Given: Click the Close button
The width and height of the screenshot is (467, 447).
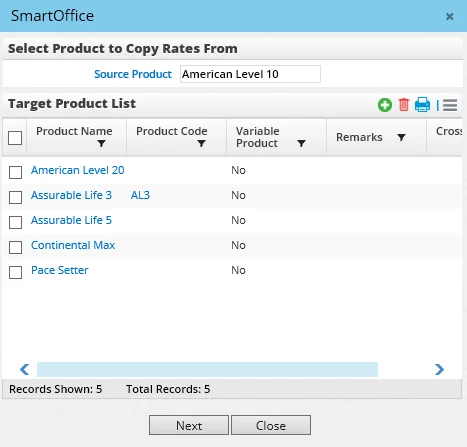Looking at the screenshot, I should click(x=271, y=425).
